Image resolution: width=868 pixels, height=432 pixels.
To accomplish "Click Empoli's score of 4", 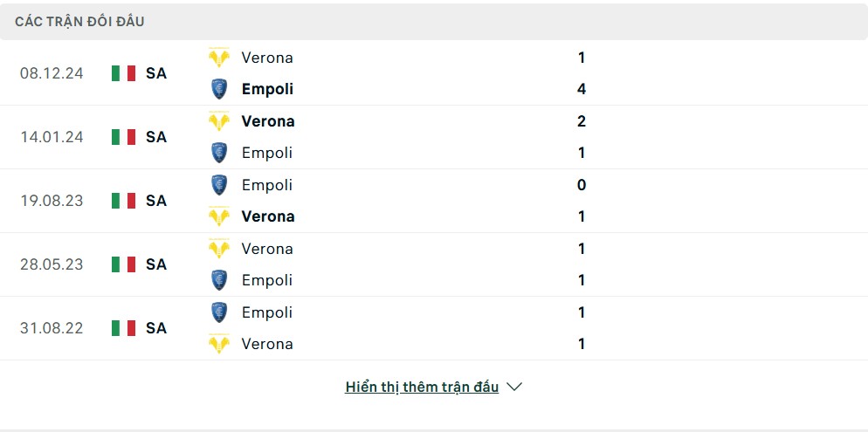I will pyautogui.click(x=582, y=89).
